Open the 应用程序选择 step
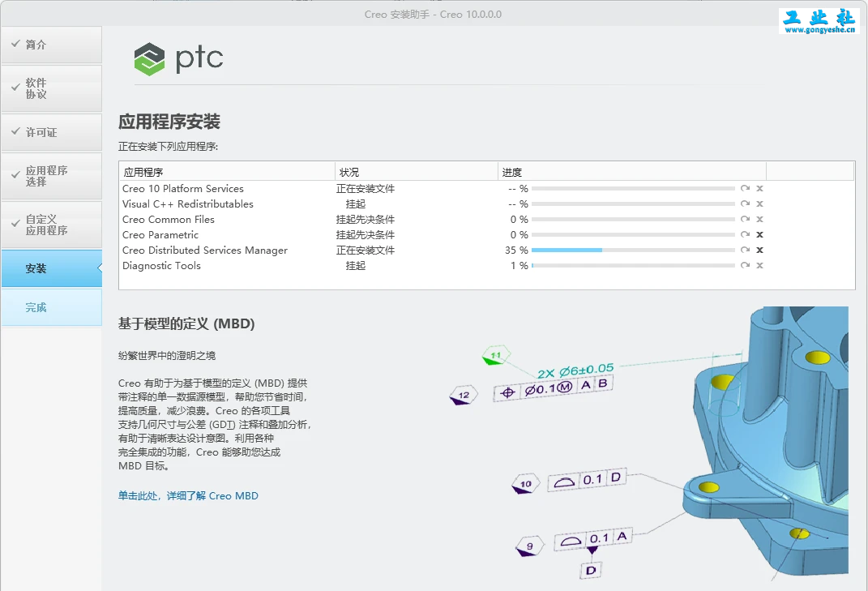 [x=52, y=176]
